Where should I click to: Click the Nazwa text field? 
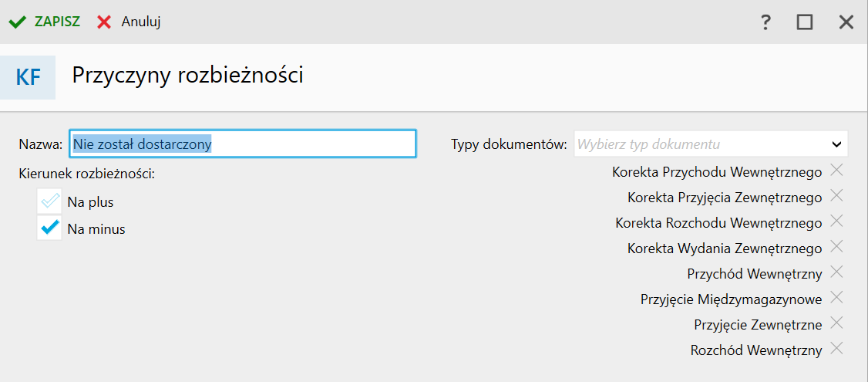click(x=243, y=144)
